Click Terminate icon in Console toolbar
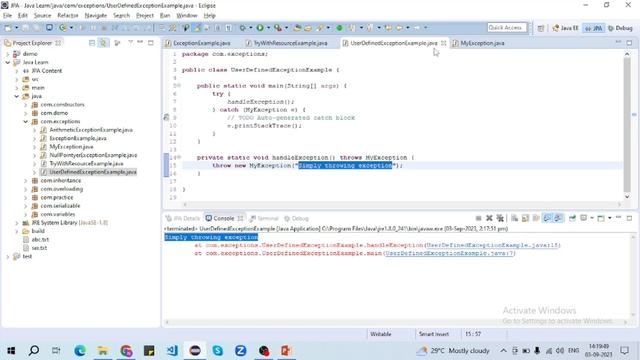 tap(478, 218)
